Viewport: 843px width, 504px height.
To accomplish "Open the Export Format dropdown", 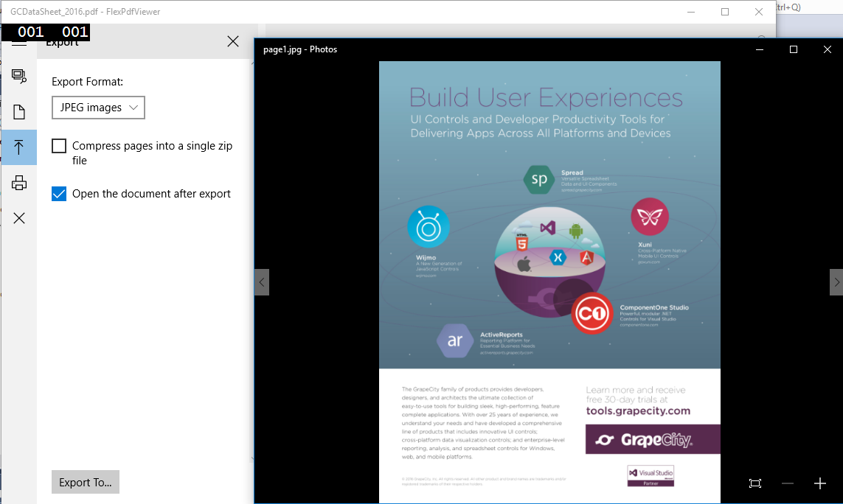I will [98, 108].
